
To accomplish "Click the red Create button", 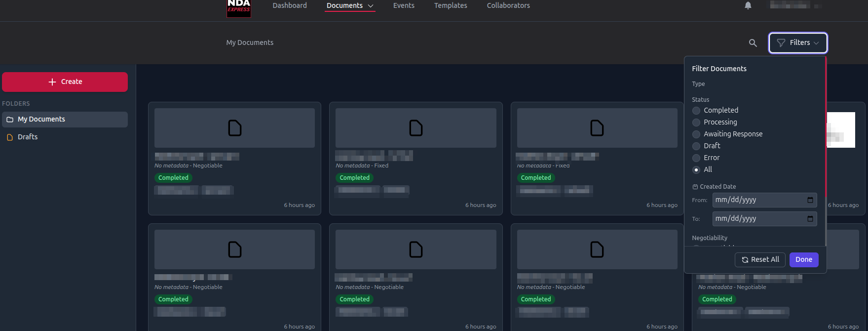I will click(65, 82).
